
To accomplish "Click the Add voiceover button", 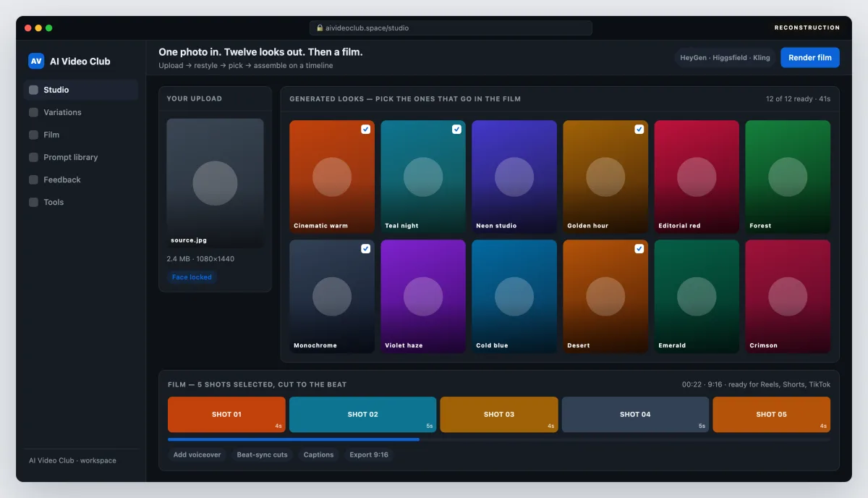I will [x=197, y=455].
